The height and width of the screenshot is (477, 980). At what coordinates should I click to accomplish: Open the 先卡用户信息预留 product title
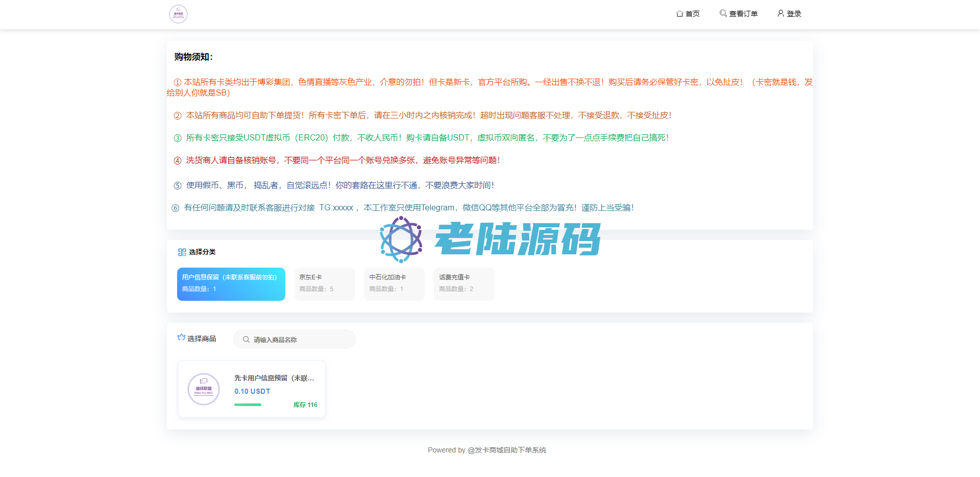(274, 378)
